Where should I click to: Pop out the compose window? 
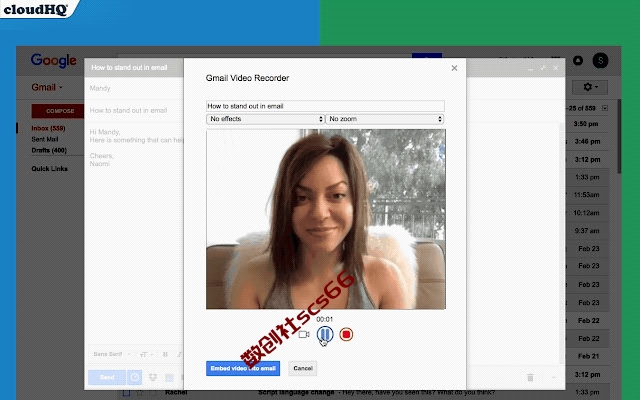(543, 68)
